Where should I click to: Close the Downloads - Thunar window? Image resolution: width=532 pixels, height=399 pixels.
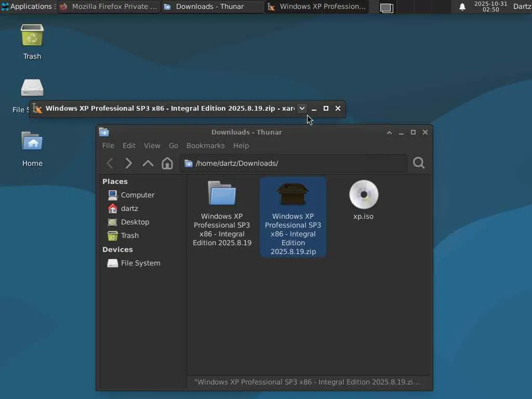click(425, 132)
